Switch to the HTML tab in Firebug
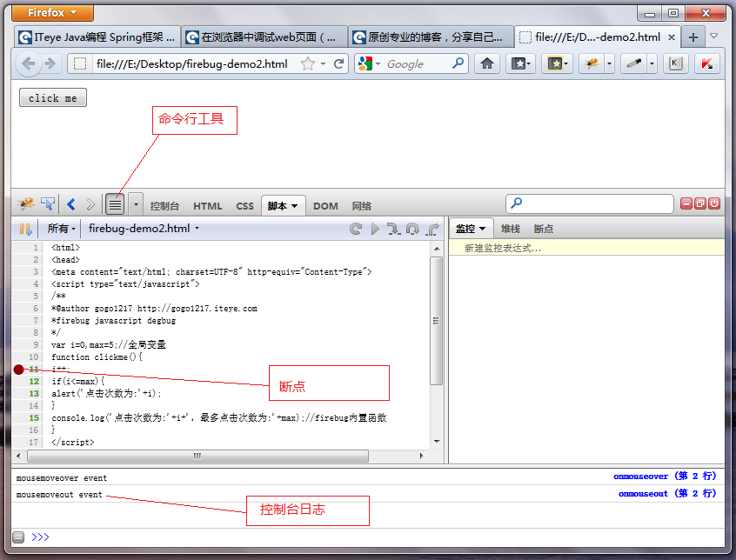Screen dimensions: 736x560 (207, 205)
